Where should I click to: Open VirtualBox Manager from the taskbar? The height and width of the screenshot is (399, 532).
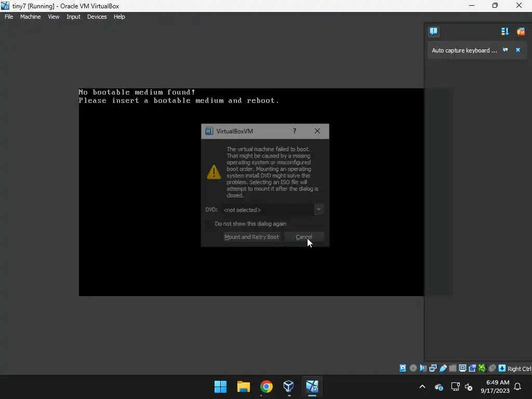(x=289, y=387)
